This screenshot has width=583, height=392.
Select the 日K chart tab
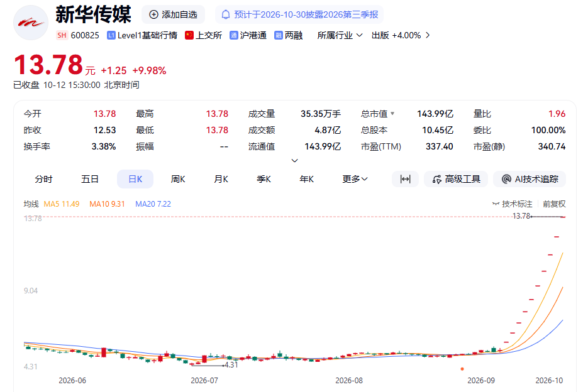pyautogui.click(x=135, y=179)
